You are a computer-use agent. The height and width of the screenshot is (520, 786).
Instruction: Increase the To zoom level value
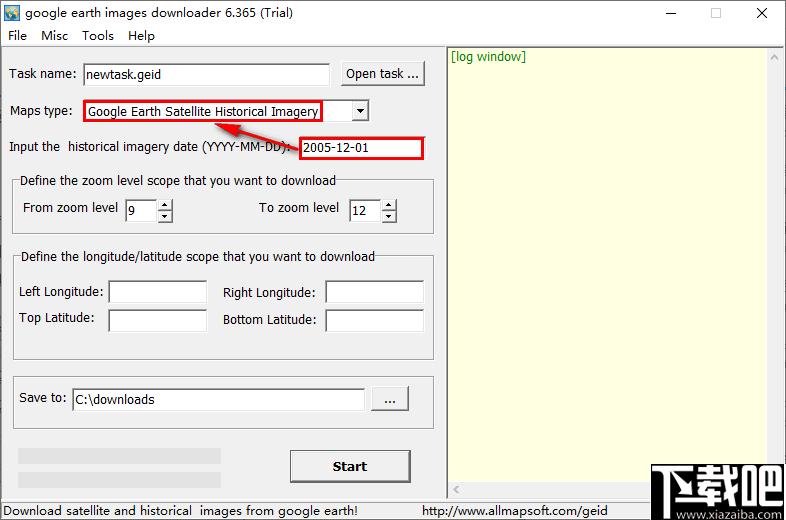(x=389, y=205)
